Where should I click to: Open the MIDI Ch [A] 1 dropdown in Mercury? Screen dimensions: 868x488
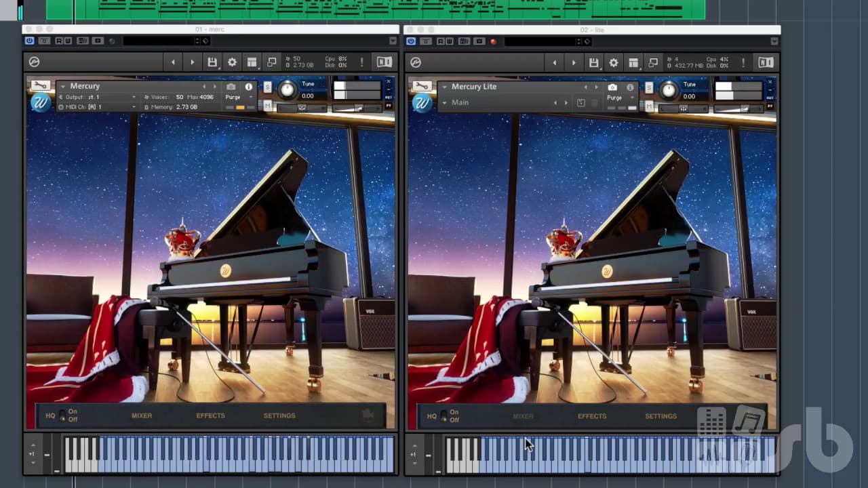98,106
